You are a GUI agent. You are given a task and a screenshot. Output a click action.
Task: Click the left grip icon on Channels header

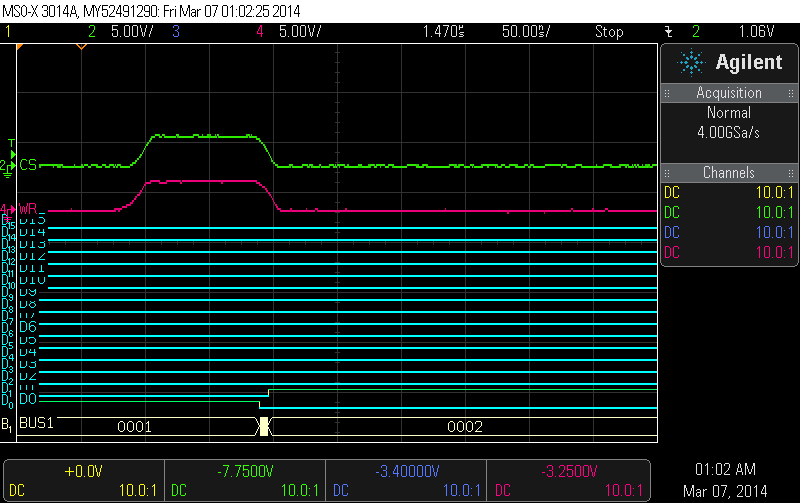pyautogui.click(x=667, y=173)
